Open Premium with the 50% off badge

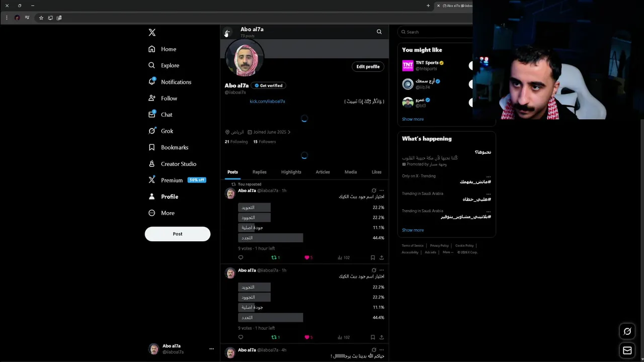point(177,180)
